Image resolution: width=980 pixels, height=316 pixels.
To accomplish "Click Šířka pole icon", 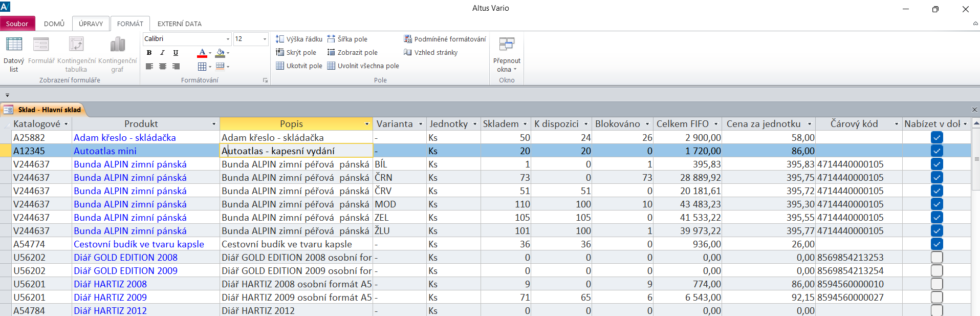I will (331, 39).
